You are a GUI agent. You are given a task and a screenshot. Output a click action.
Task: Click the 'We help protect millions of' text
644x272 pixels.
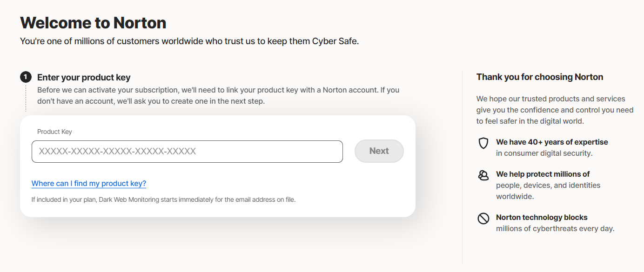coord(543,174)
